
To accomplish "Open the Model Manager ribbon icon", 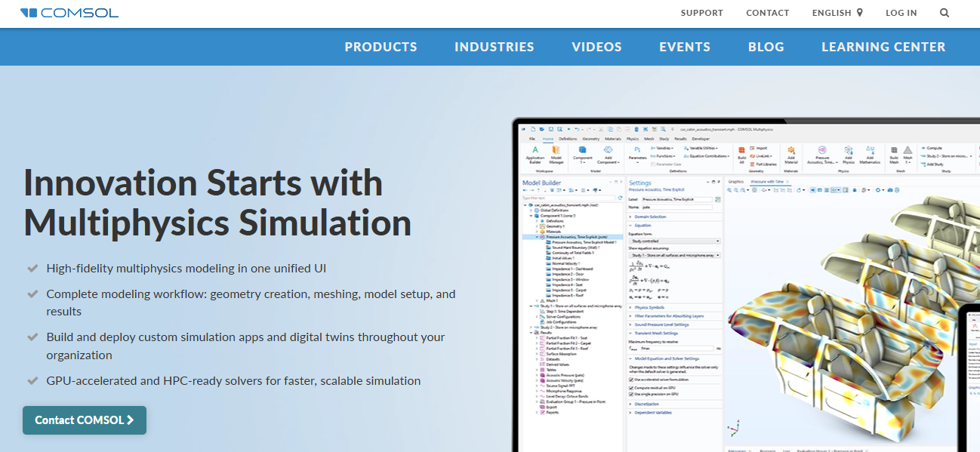I will pyautogui.click(x=556, y=155).
